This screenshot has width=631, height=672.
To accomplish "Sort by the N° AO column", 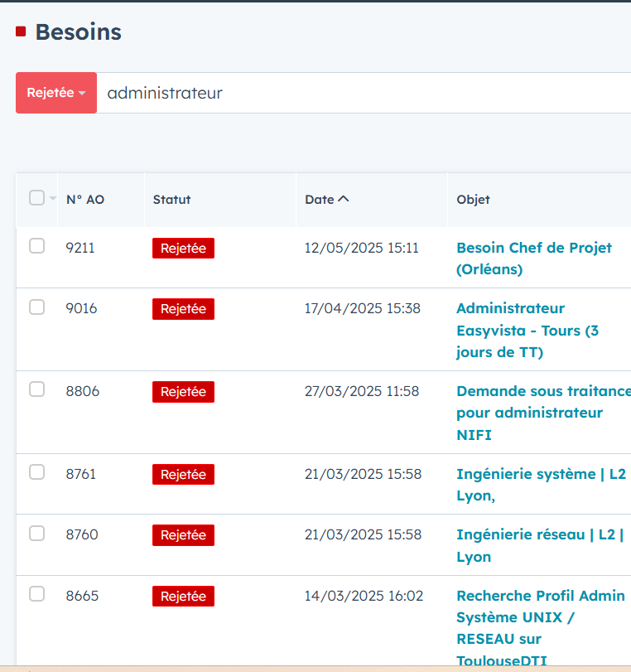I will (x=85, y=200).
